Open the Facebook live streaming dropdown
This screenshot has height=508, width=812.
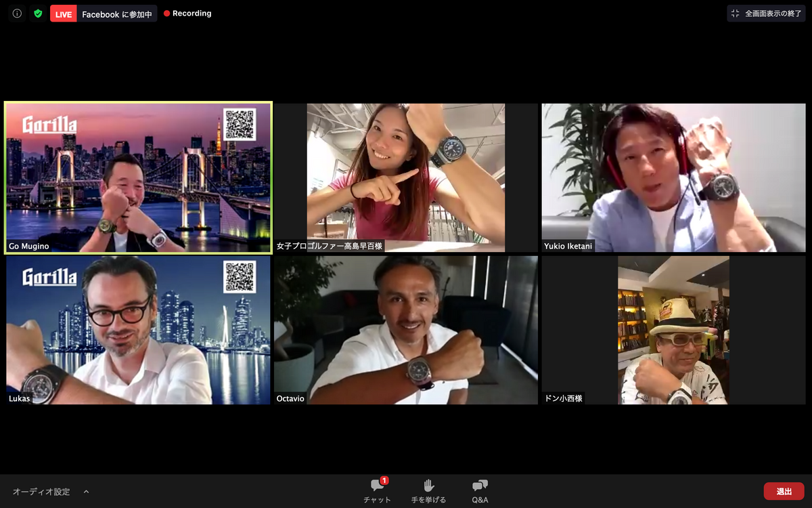pyautogui.click(x=116, y=14)
